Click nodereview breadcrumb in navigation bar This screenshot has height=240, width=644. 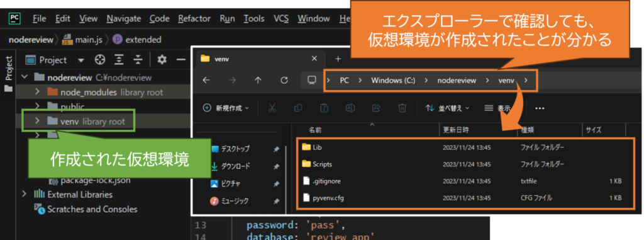coord(31,40)
